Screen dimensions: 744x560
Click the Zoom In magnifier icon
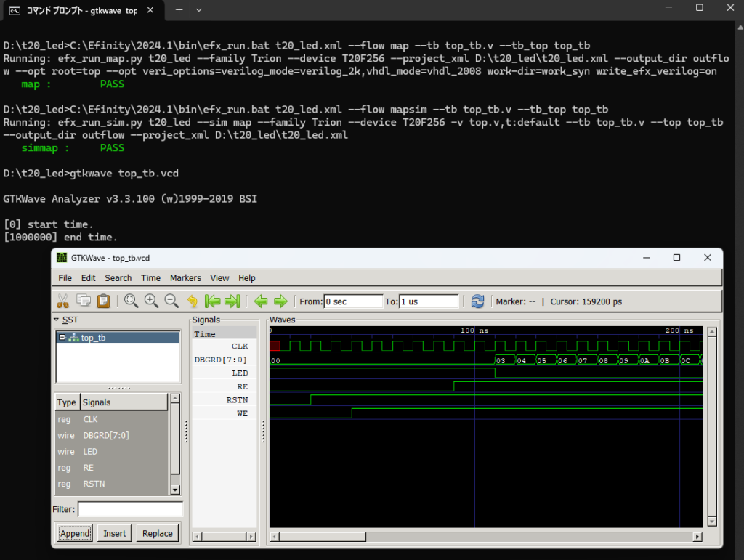(151, 301)
